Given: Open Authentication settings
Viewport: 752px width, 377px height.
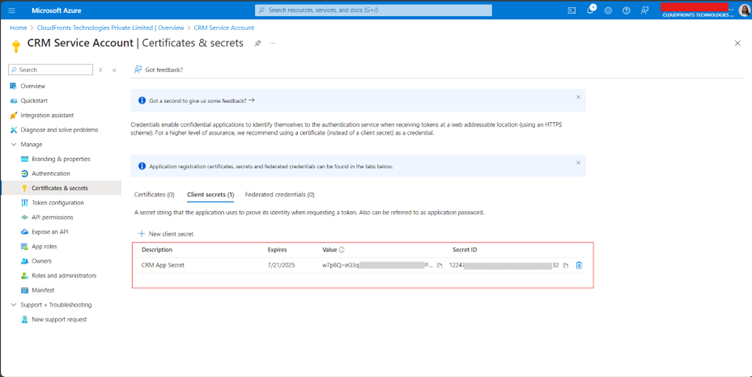Looking at the screenshot, I should point(50,174).
